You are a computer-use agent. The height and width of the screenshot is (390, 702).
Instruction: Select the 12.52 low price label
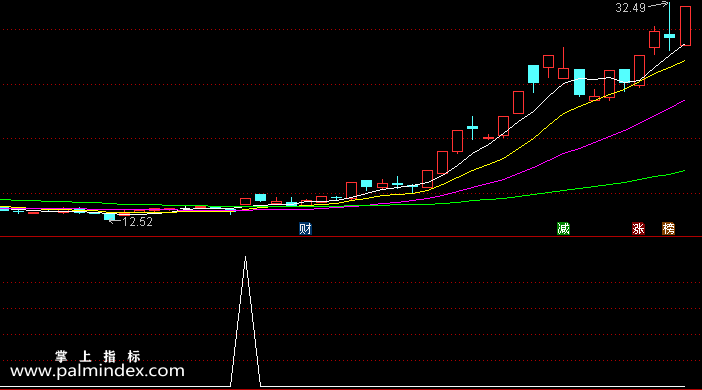(x=137, y=222)
